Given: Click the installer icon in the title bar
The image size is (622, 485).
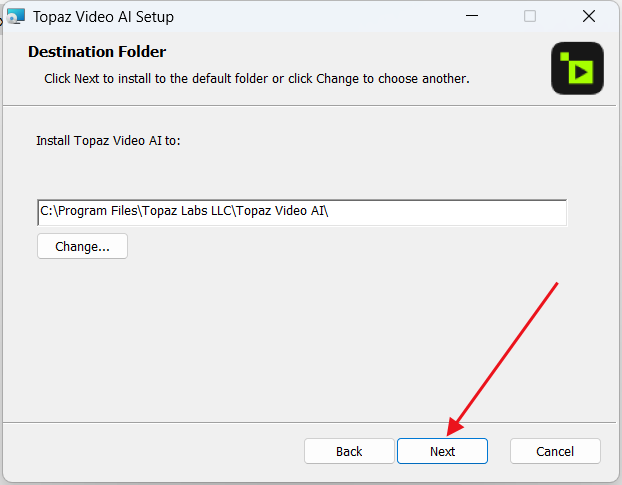Looking at the screenshot, I should click(16, 17).
